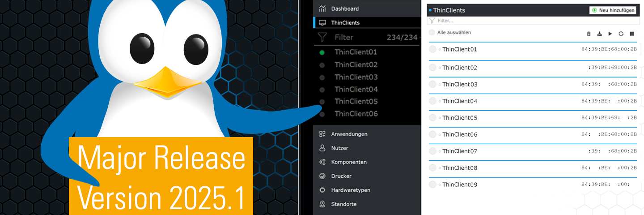Click the square stop icon in list toolbar
This screenshot has height=215, width=644.
632,34
